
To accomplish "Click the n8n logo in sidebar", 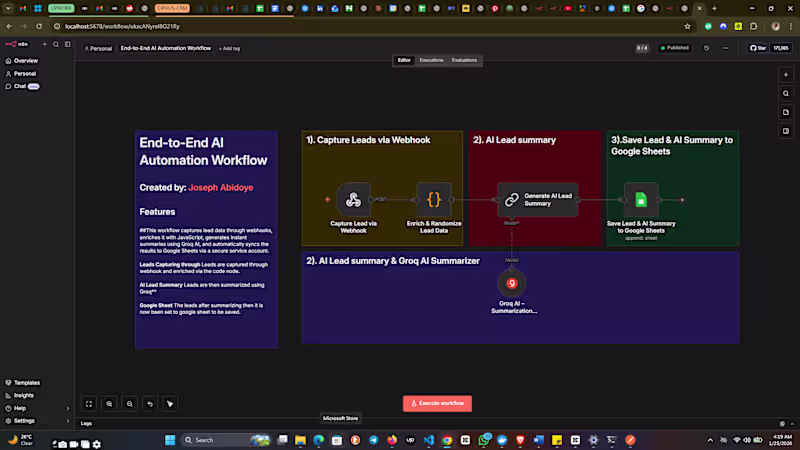I will pyautogui.click(x=16, y=44).
